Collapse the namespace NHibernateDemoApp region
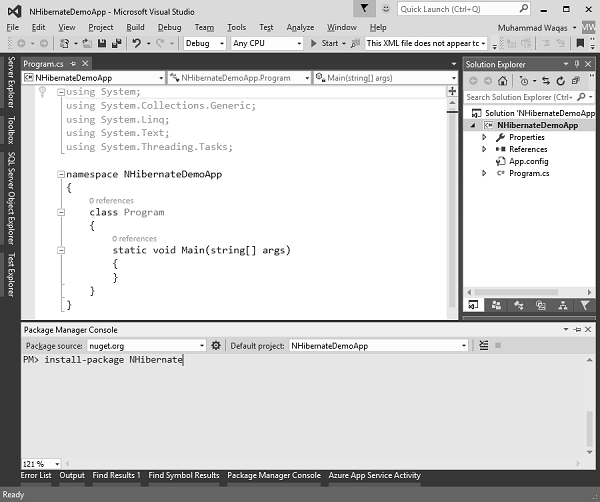600x502 pixels. [61, 174]
